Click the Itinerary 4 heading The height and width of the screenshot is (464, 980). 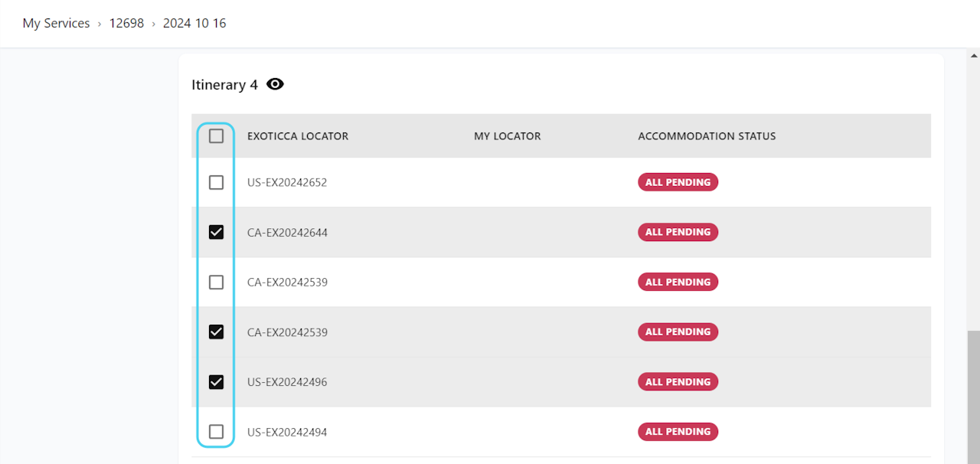pos(224,85)
